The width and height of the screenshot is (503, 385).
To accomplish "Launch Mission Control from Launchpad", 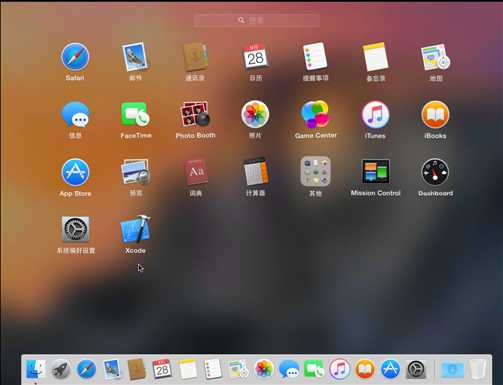I will 375,171.
